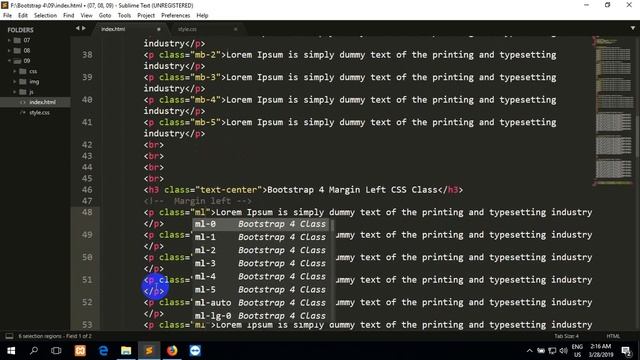Select the img folder icon
Viewport: 640px width, 360px height.
pos(23,82)
